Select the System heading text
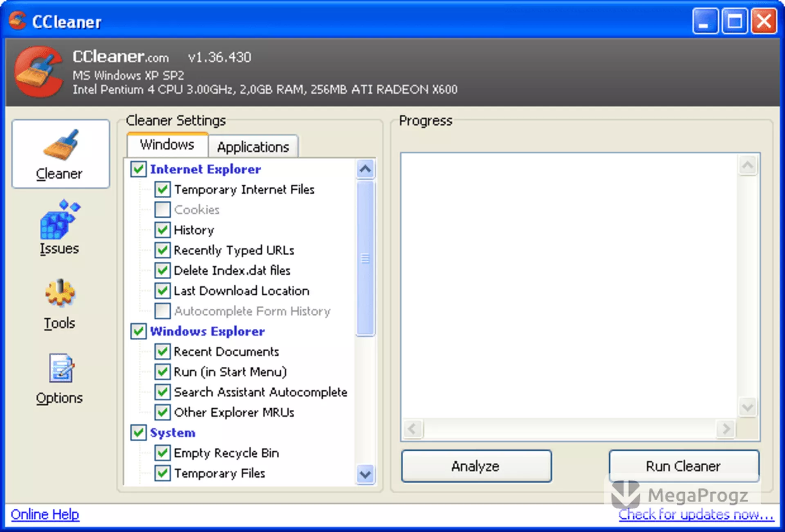The image size is (785, 532). coord(173,433)
